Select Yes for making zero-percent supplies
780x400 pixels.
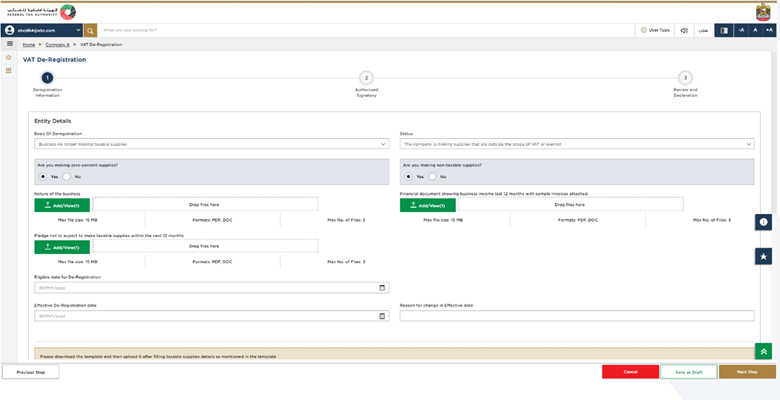tap(43, 176)
